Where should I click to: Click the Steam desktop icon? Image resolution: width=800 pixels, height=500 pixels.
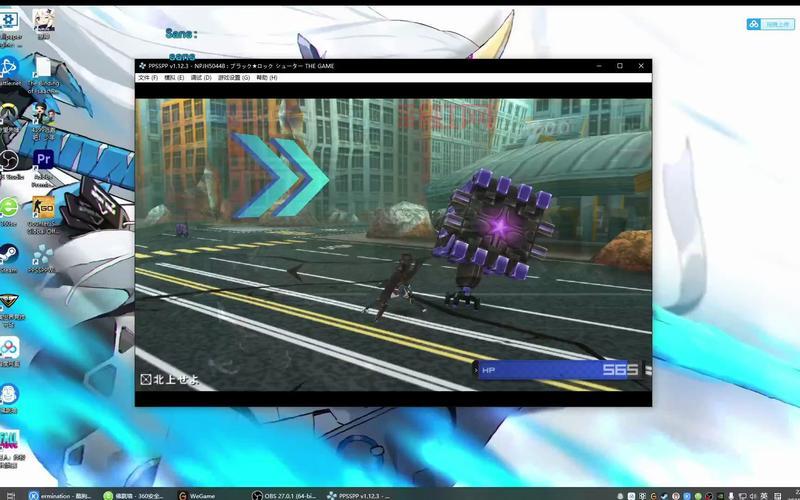(x=9, y=258)
